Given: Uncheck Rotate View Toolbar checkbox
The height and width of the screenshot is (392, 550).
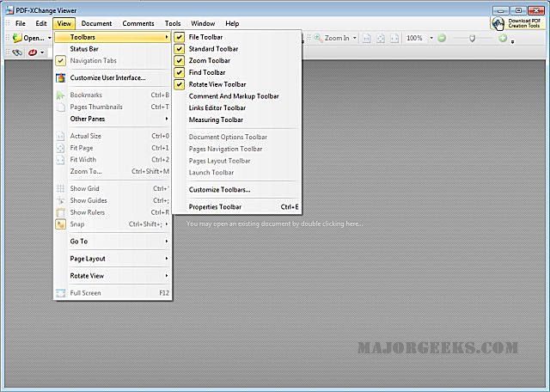Looking at the screenshot, I should (x=180, y=84).
